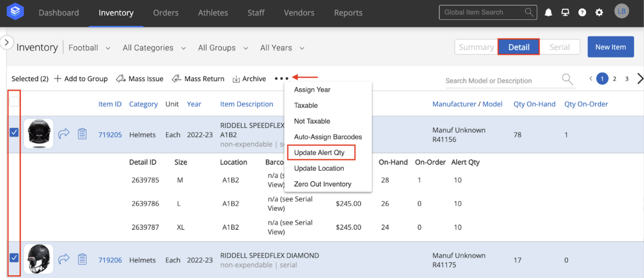Toggle the select-all checkbox in the header

tap(14, 102)
